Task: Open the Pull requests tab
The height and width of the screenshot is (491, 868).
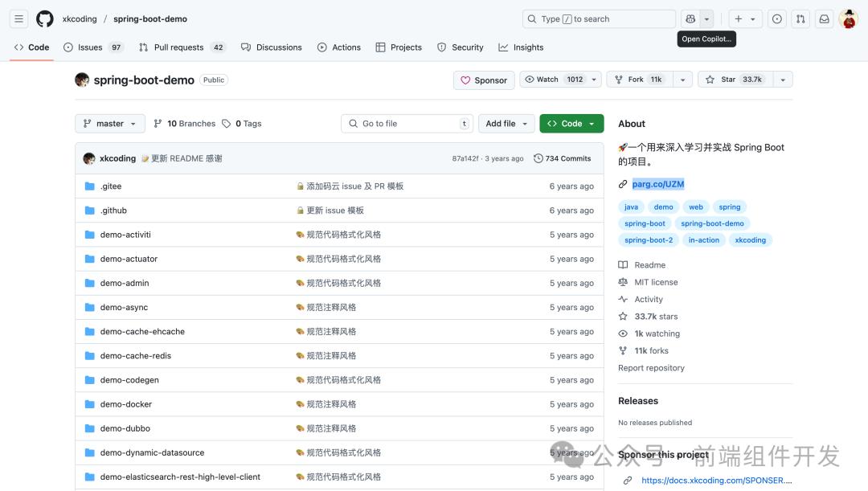Action: [x=182, y=47]
